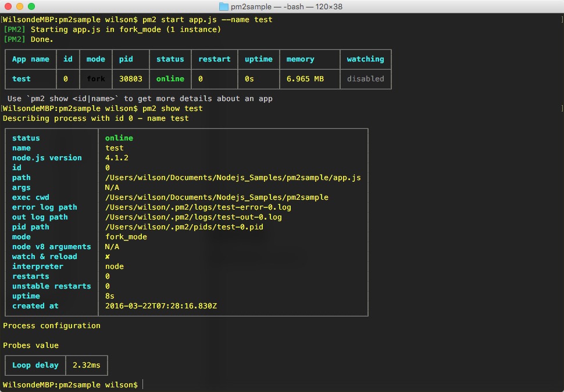
Task: Click the folder proxy icon in title bar
Action: [x=224, y=6]
